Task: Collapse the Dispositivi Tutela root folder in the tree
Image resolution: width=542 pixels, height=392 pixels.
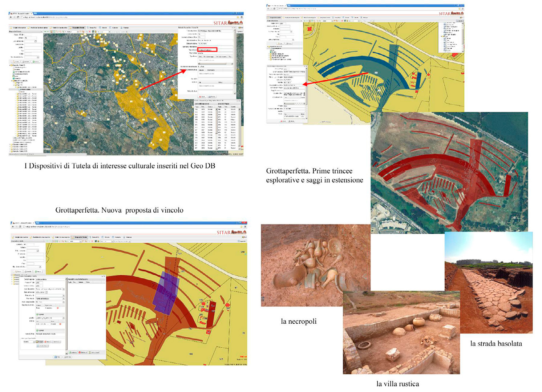Action: point(10,65)
